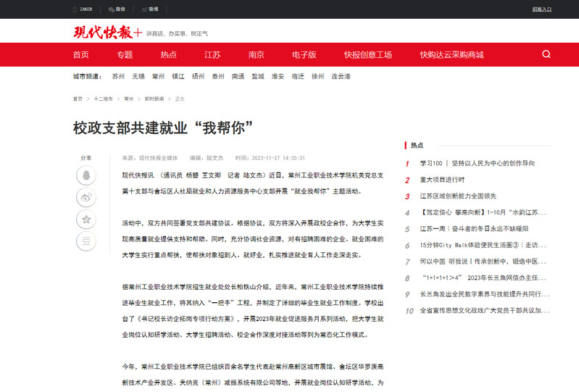579x392 pixels.
Task: Open the 电子版 navigation tab
Action: coord(304,54)
